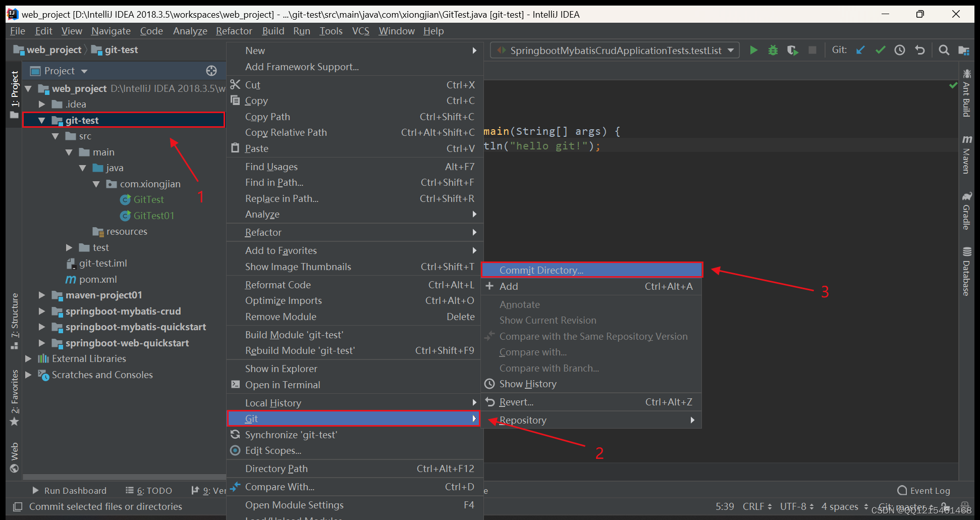The width and height of the screenshot is (980, 520).
Task: Update project with the blue Git arrow
Action: click(861, 50)
